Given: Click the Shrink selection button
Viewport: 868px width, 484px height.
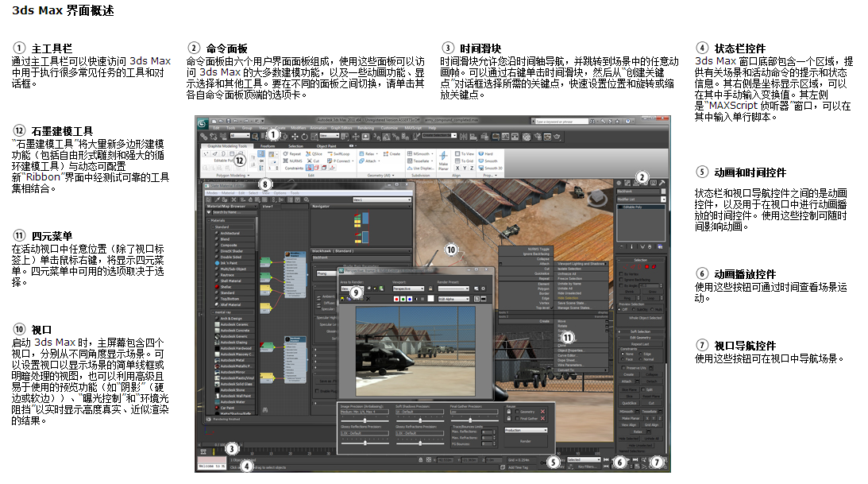Looking at the screenshot, I should [x=630, y=292].
